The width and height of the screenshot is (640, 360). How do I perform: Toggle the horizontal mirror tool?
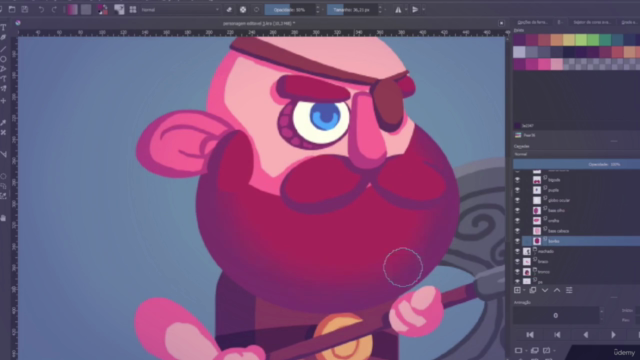[398, 9]
